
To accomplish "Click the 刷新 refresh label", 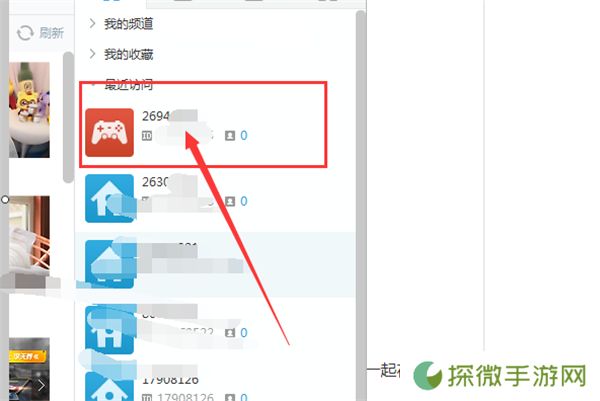I will click(51, 33).
